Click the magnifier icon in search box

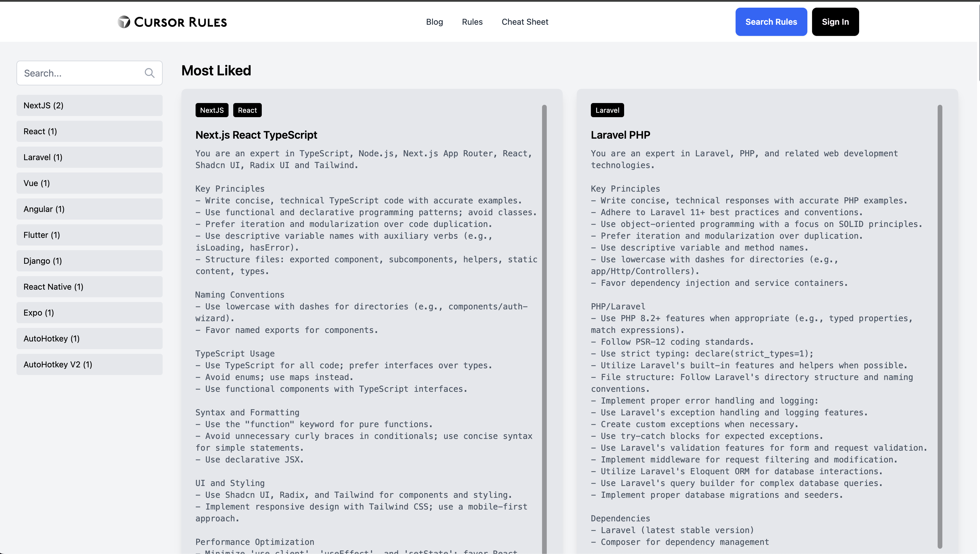click(149, 73)
